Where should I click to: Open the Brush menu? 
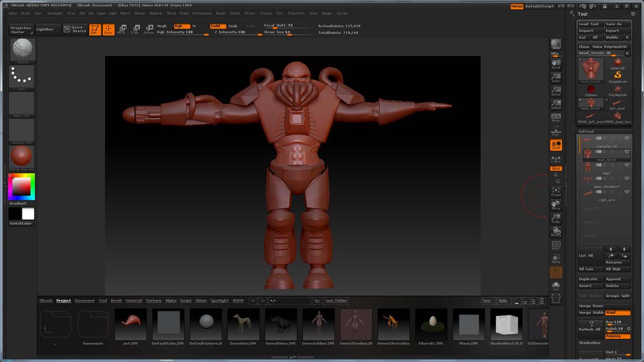coord(26,14)
